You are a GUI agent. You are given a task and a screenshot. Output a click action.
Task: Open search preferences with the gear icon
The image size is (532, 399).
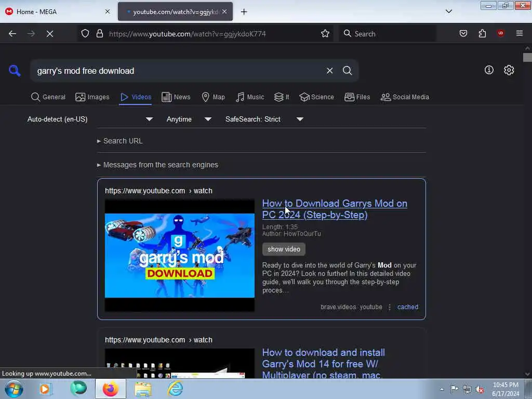(509, 70)
